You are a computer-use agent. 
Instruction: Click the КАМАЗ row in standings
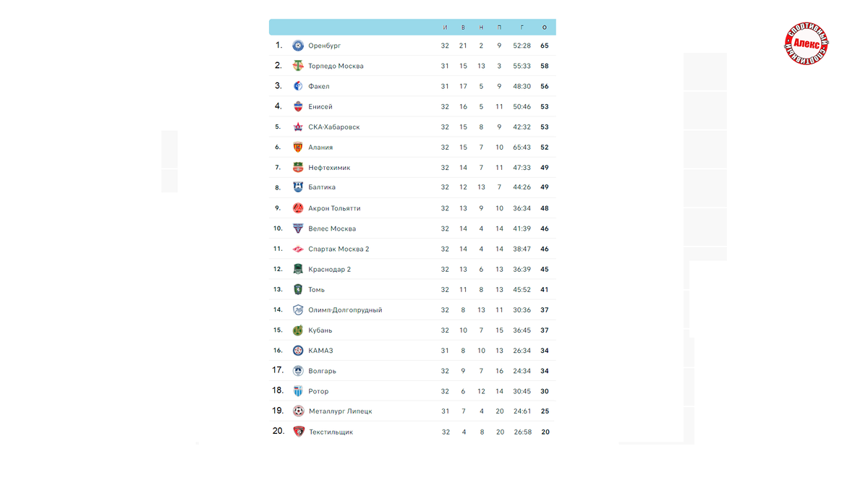tap(412, 351)
